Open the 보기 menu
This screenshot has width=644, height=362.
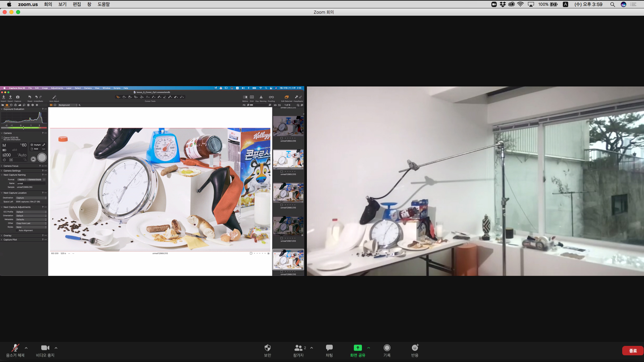point(62,4)
